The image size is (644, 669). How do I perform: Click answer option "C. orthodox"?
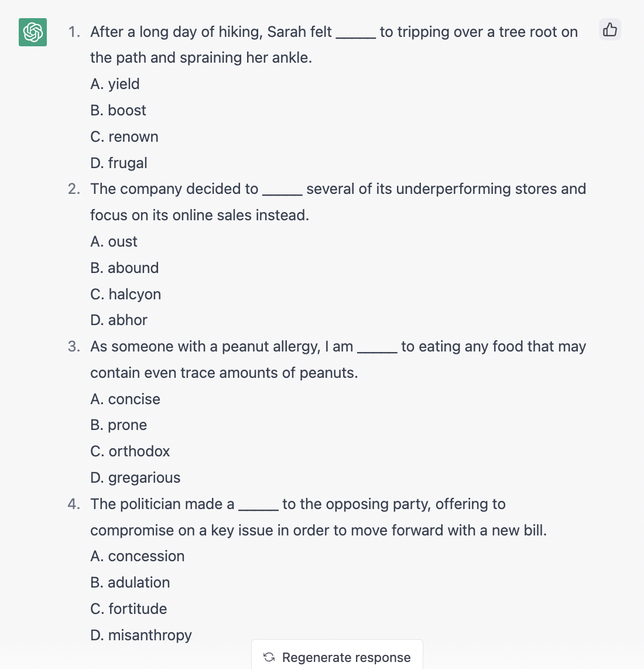point(130,451)
